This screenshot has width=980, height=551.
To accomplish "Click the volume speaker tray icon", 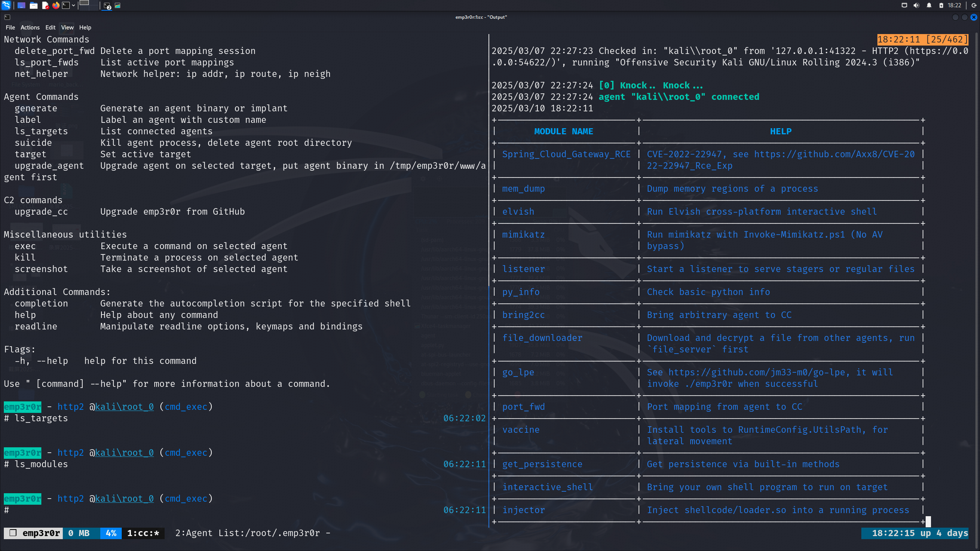I will (x=916, y=5).
